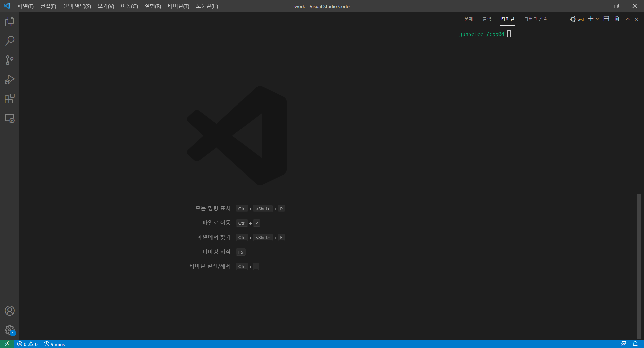Click the 9 mins status bar entry
Viewport: 644px width, 348px height.
point(54,344)
